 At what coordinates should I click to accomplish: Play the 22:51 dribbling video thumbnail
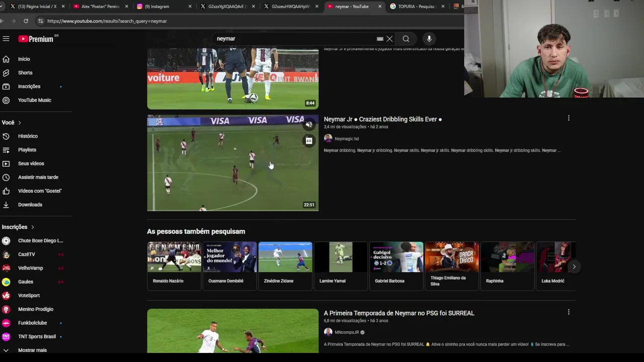[x=233, y=163]
